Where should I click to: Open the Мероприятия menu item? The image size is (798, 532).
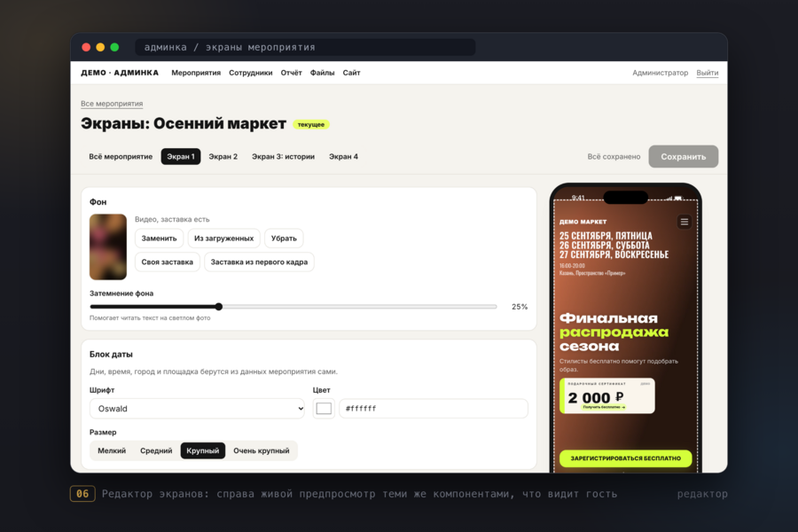pyautogui.click(x=196, y=73)
